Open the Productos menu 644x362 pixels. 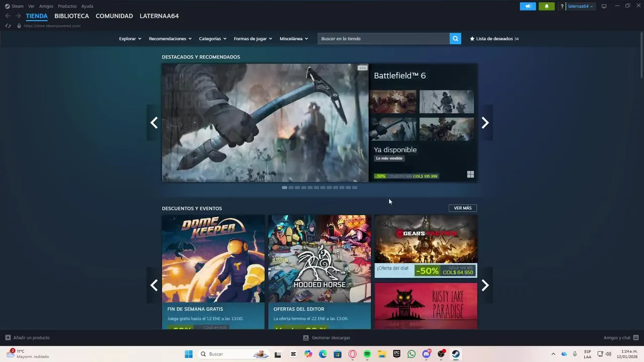tap(67, 6)
